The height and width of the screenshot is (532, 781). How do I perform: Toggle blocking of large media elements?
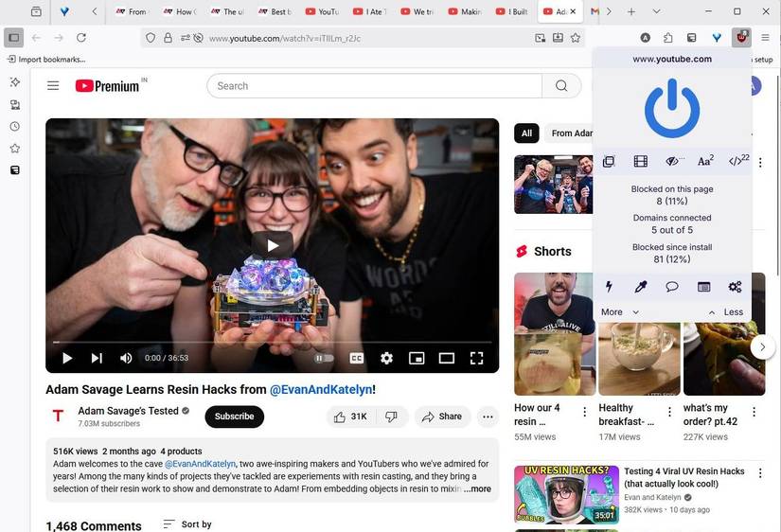click(x=641, y=162)
